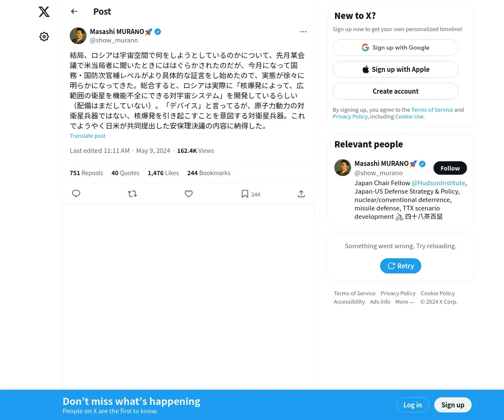
Task: Go back using the arrow icon
Action: pyautogui.click(x=74, y=11)
